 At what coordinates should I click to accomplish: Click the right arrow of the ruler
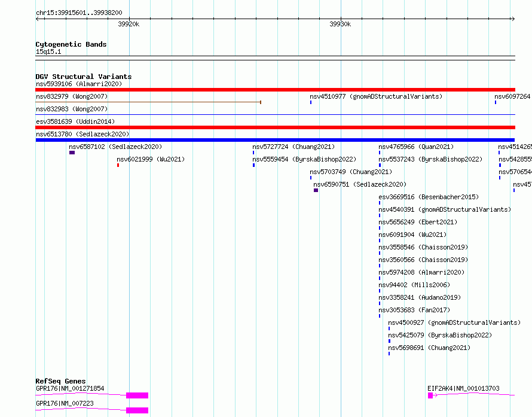tap(513, 19)
